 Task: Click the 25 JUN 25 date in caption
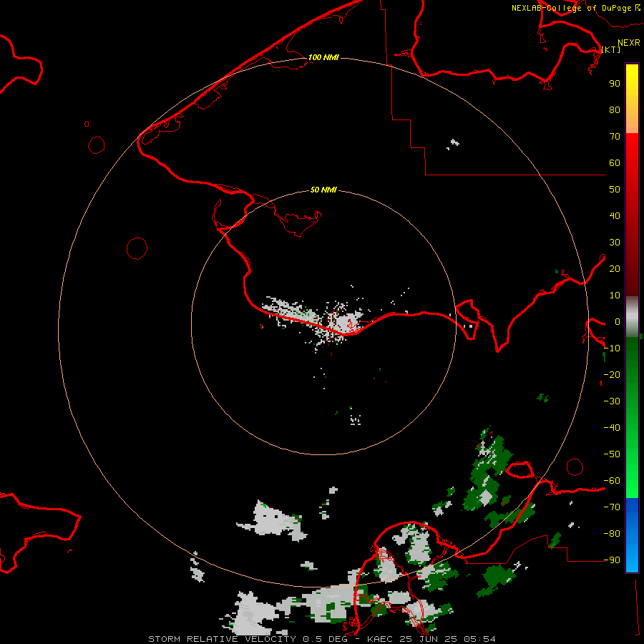(429, 639)
